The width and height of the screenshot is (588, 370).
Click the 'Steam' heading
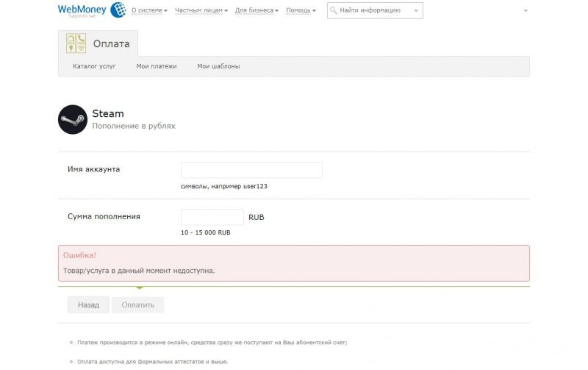pyautogui.click(x=108, y=113)
